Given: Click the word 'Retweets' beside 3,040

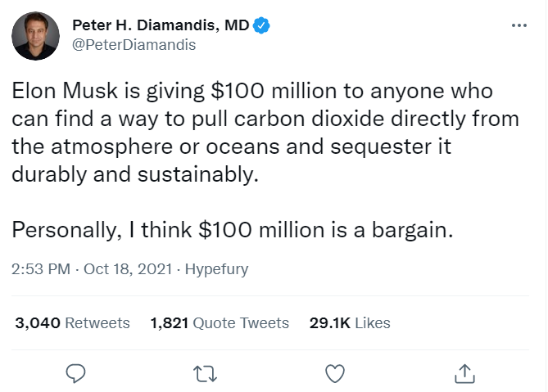Looking at the screenshot, I should [97, 323].
